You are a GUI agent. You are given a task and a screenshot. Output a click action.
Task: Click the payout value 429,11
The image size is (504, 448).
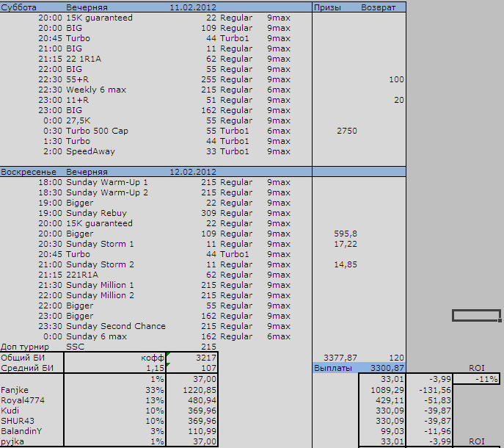pos(390,400)
